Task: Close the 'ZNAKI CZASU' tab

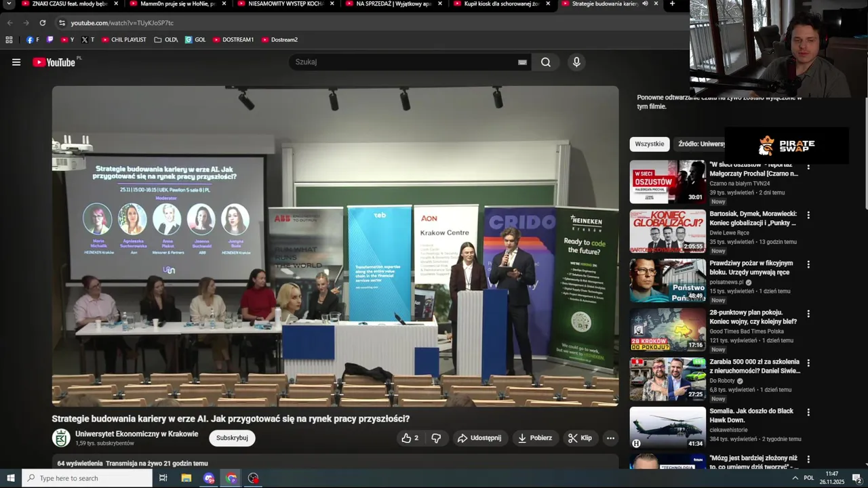Action: coord(116,4)
